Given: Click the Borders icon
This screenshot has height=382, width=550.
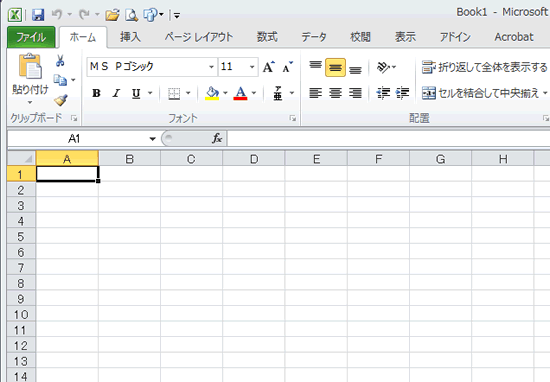Looking at the screenshot, I should point(174,93).
